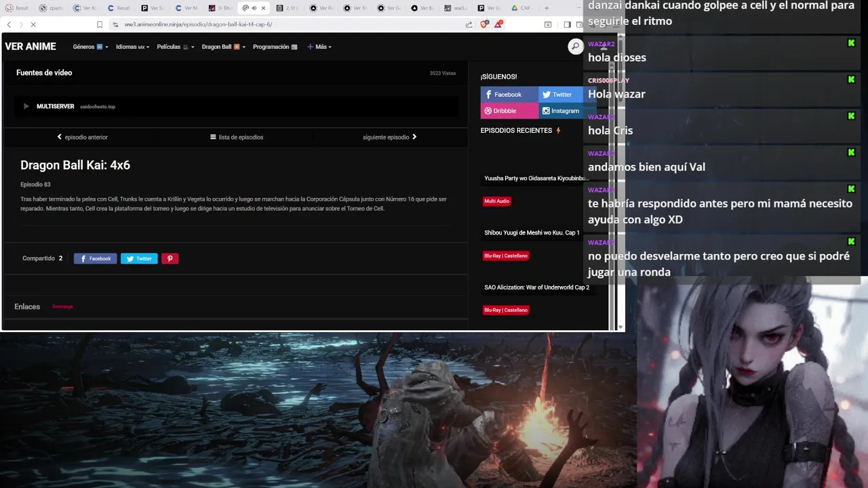Open the Programación menu item
The image size is (868, 488).
[x=275, y=47]
